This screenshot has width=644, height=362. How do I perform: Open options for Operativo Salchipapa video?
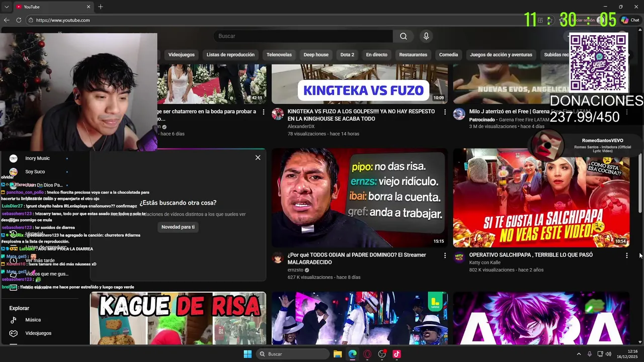[626, 255]
